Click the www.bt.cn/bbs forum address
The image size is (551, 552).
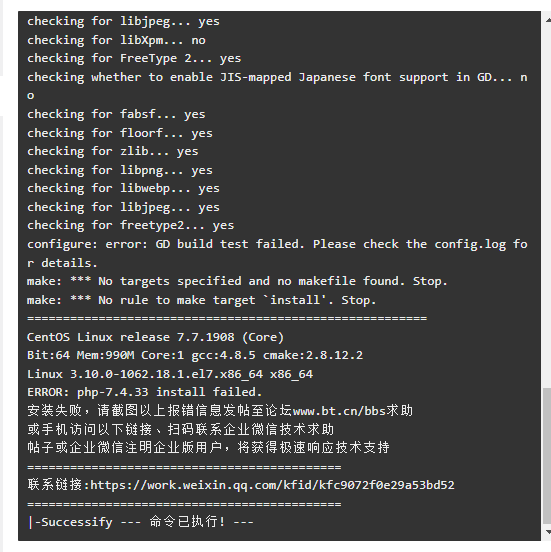coord(339,411)
